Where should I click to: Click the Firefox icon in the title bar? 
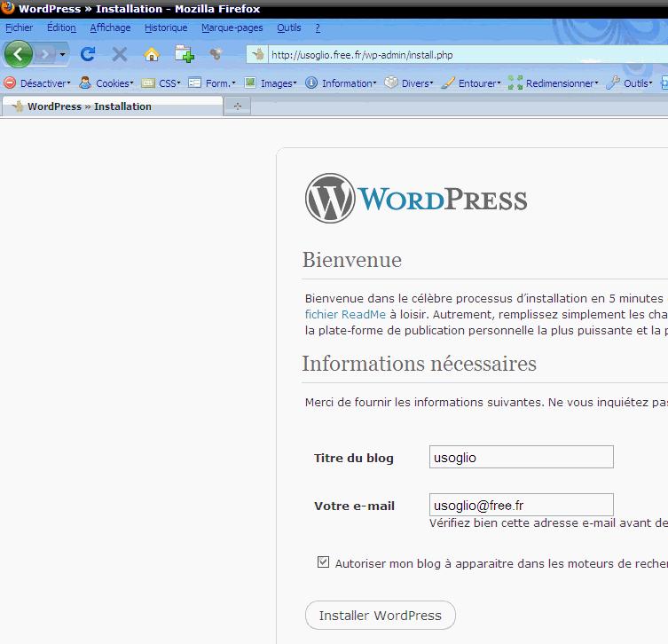8,8
